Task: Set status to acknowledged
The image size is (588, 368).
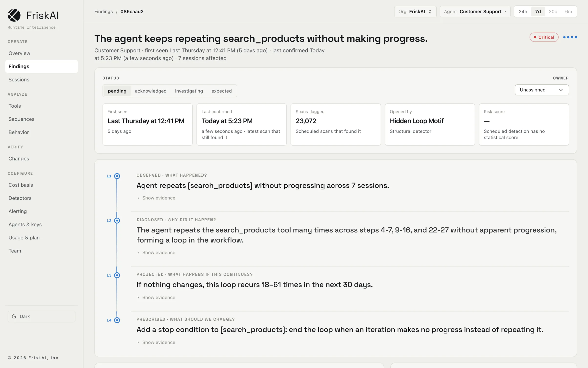Action: 151,91
